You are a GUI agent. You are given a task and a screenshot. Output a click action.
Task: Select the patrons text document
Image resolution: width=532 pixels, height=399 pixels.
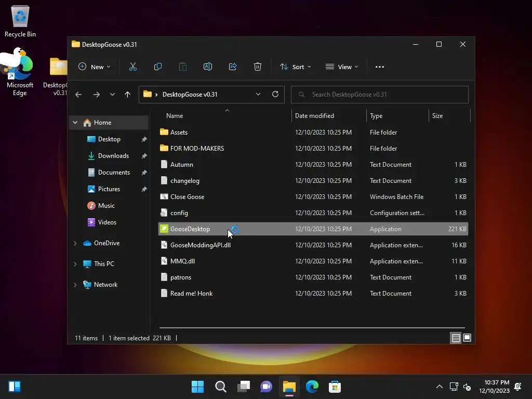[x=313, y=277]
